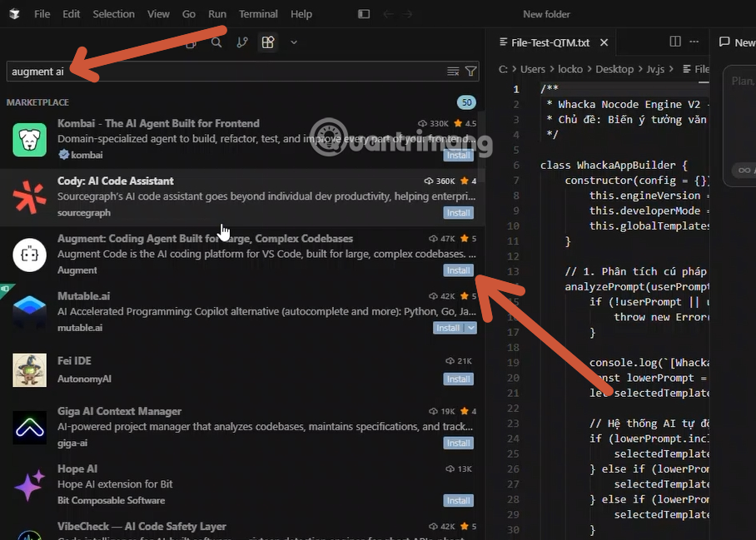Select the Hope AI sparkle logo
The height and width of the screenshot is (540, 756).
(29, 485)
